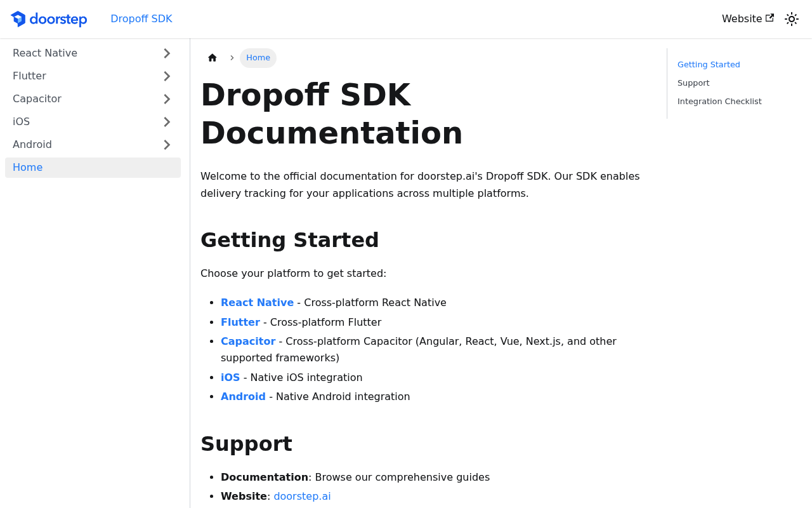Click the home breadcrumb icon
Viewport: 812px width, 508px height.
(x=213, y=58)
